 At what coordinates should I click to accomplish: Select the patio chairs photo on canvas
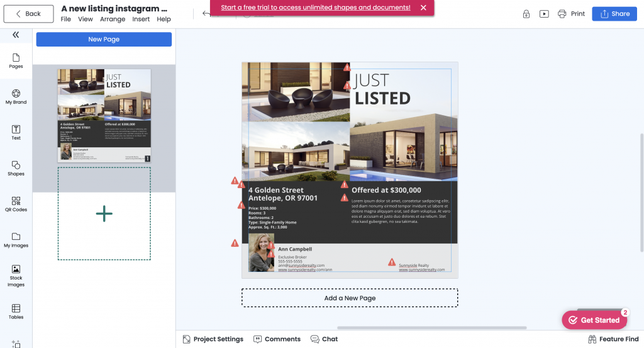point(296,92)
